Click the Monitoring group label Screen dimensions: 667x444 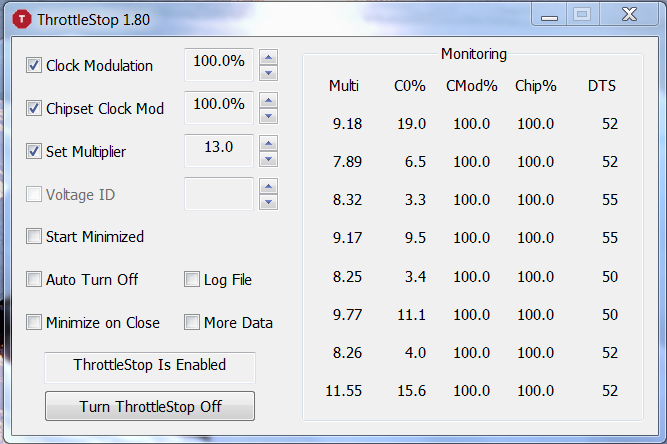(474, 54)
